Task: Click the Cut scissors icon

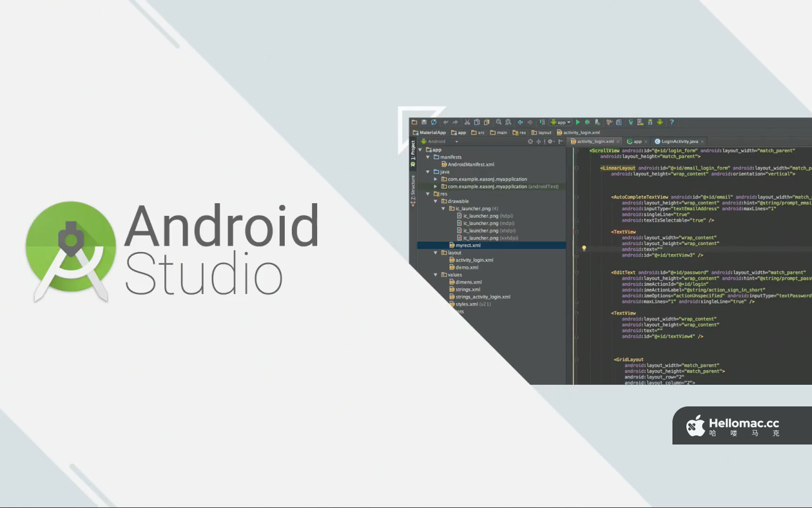Action: [x=468, y=123]
